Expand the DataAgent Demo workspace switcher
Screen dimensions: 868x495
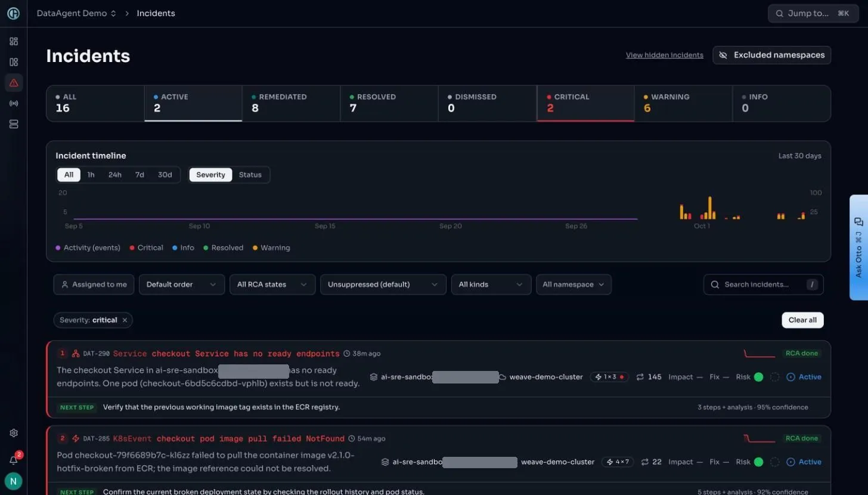coord(76,13)
